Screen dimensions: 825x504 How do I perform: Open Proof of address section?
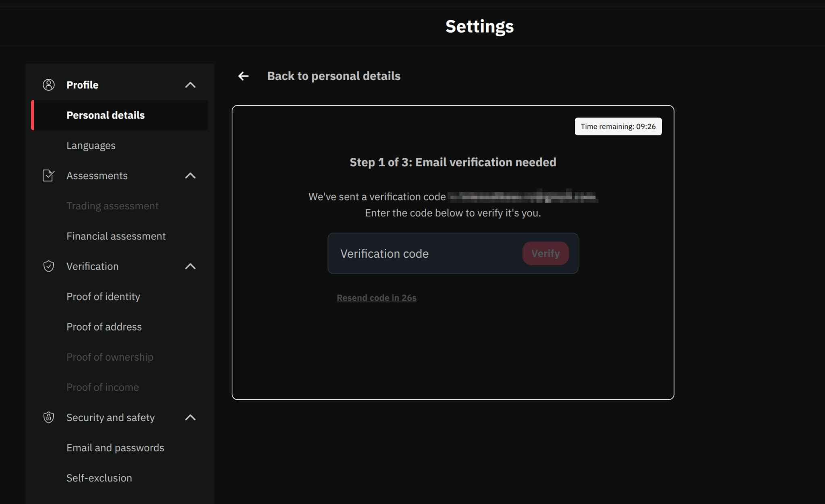104,327
